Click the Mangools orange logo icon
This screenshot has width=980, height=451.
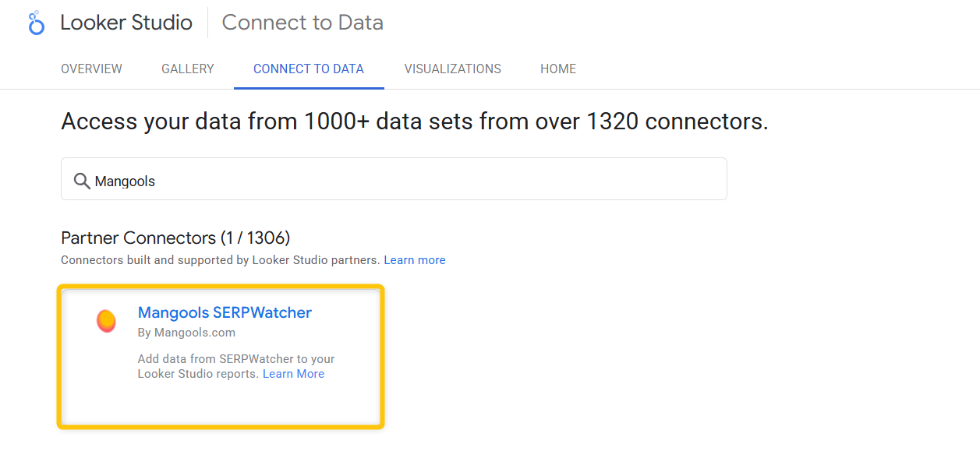pyautogui.click(x=106, y=321)
